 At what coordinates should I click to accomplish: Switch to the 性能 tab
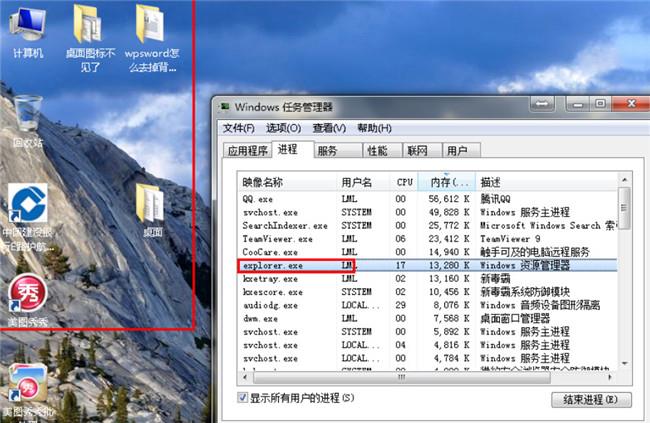tap(382, 151)
